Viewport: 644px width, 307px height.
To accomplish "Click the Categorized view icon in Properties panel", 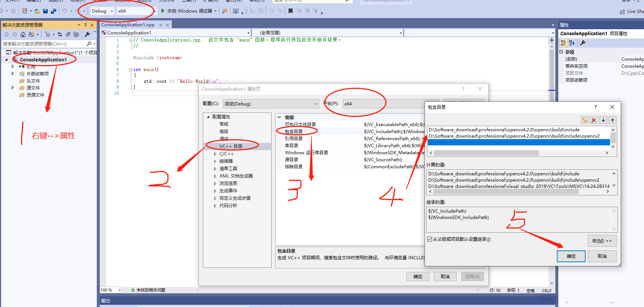I will click(563, 43).
